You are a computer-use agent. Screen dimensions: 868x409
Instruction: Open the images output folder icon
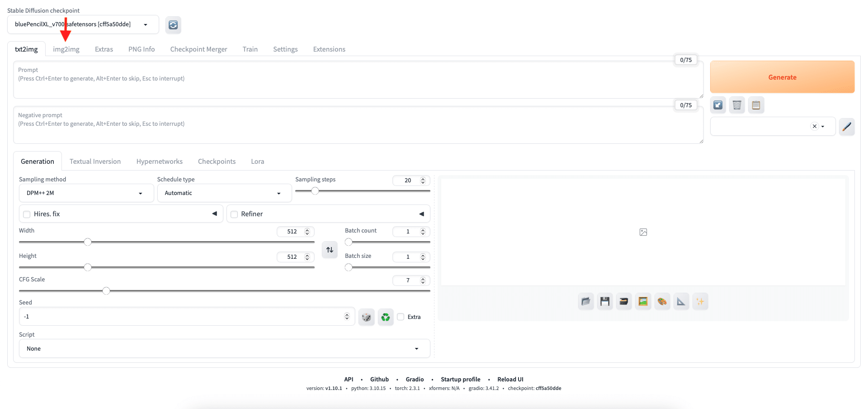(x=586, y=301)
